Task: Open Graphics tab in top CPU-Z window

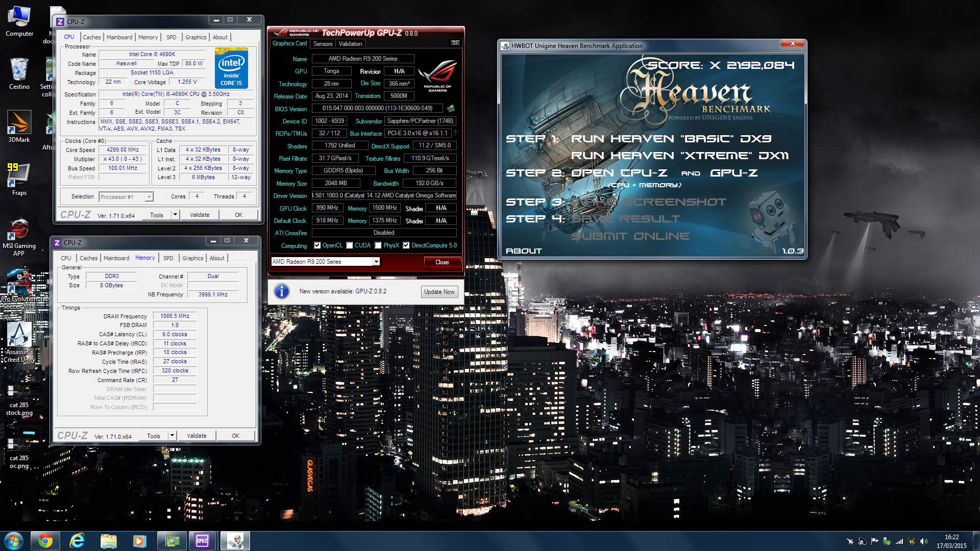Action: tap(196, 37)
